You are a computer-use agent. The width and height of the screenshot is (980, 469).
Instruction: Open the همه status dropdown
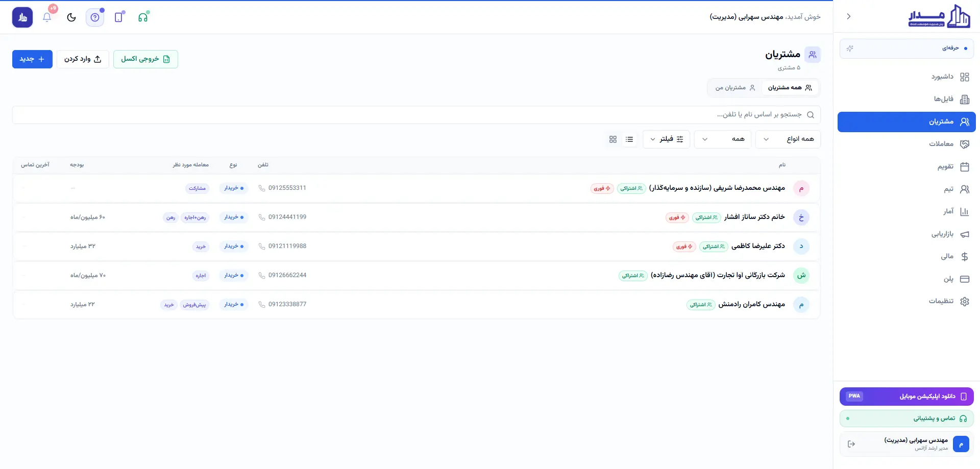(723, 139)
